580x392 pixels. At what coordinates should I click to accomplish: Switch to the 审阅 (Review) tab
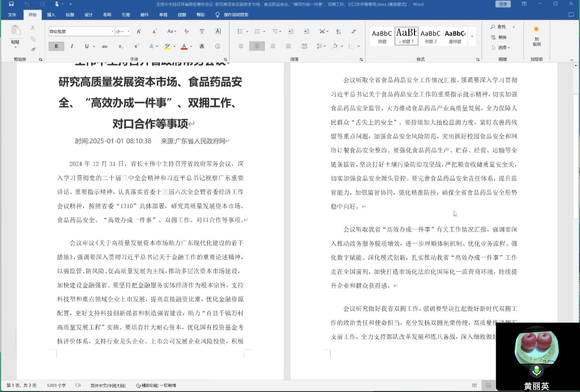(x=163, y=15)
